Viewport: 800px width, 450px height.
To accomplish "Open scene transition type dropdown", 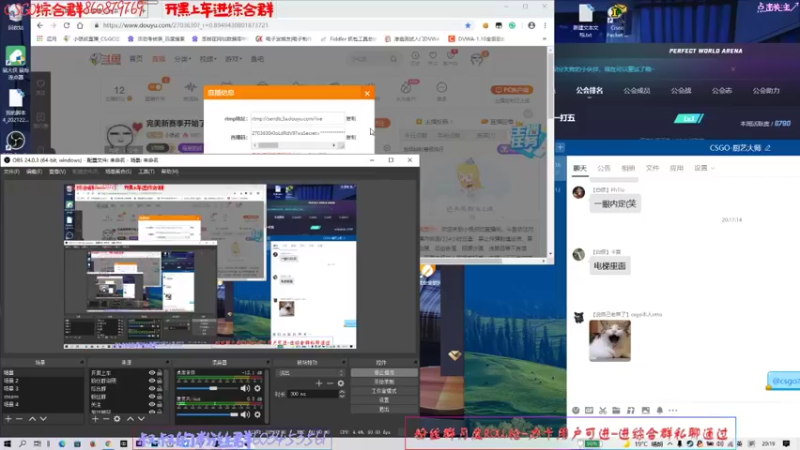I will coord(310,373).
